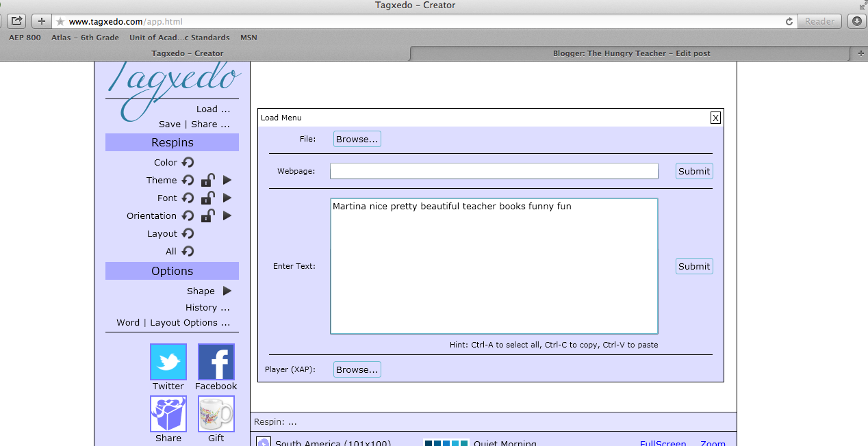Click into the Webpage input field

tap(494, 171)
